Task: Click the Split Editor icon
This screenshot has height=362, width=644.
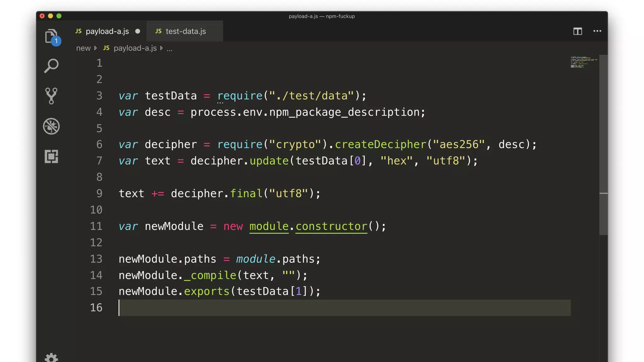Action: pos(577,31)
